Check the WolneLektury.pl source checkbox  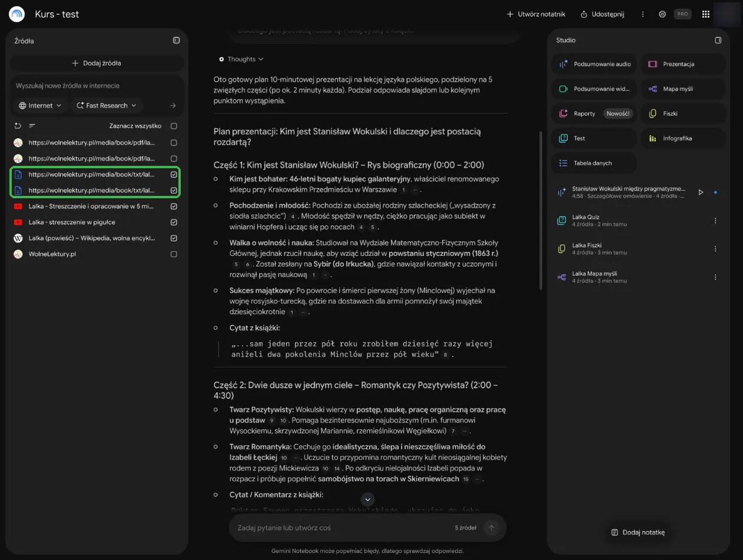[x=174, y=254]
